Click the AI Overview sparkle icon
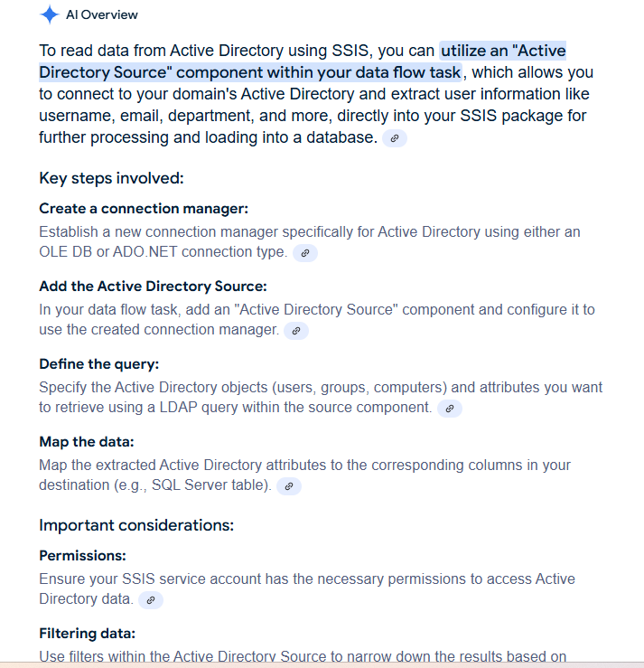This screenshot has width=644, height=668. click(x=49, y=15)
